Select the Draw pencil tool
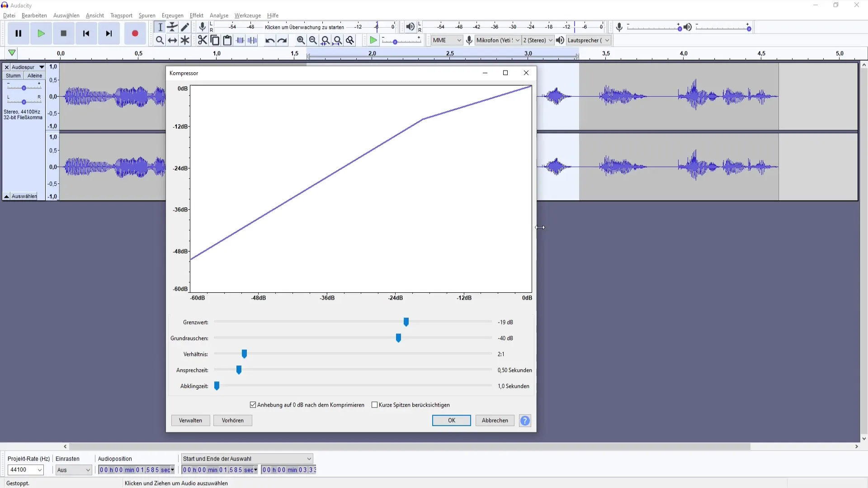This screenshot has height=488, width=868. (185, 27)
